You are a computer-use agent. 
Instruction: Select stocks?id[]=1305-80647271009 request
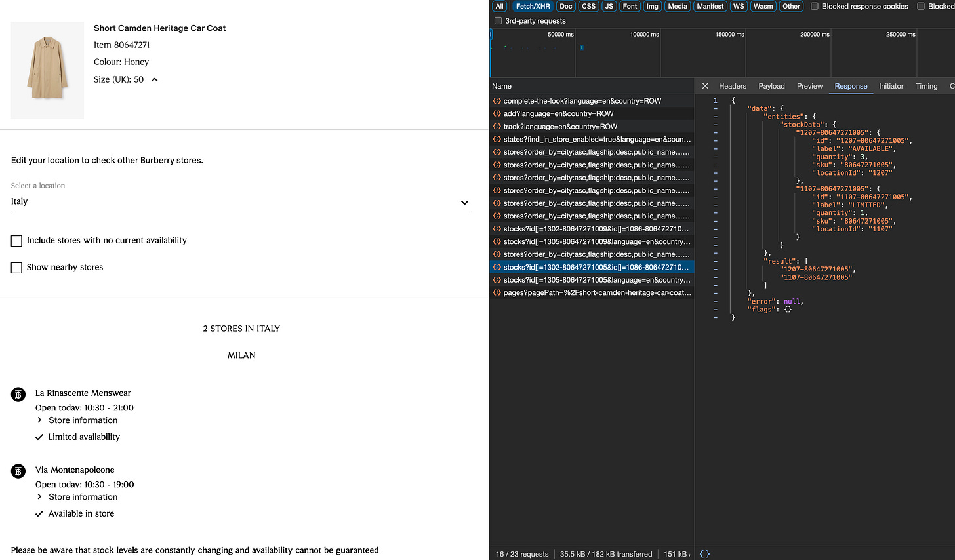coord(592,241)
